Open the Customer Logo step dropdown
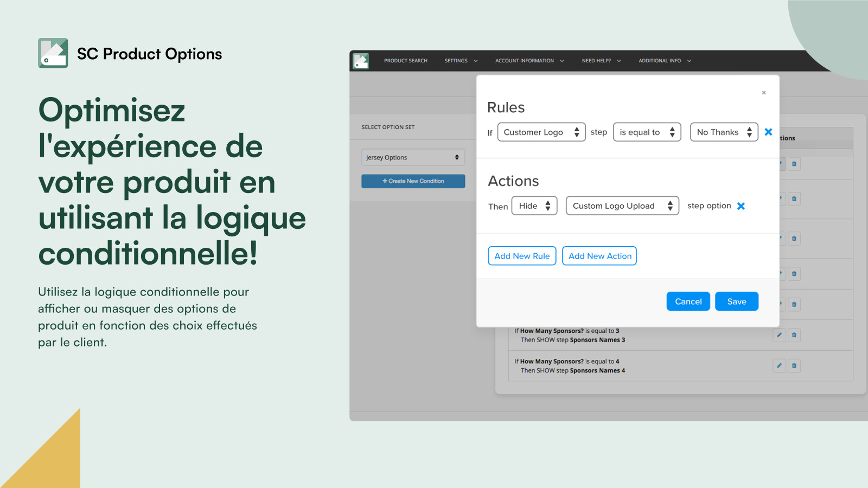The image size is (868, 488). (541, 132)
